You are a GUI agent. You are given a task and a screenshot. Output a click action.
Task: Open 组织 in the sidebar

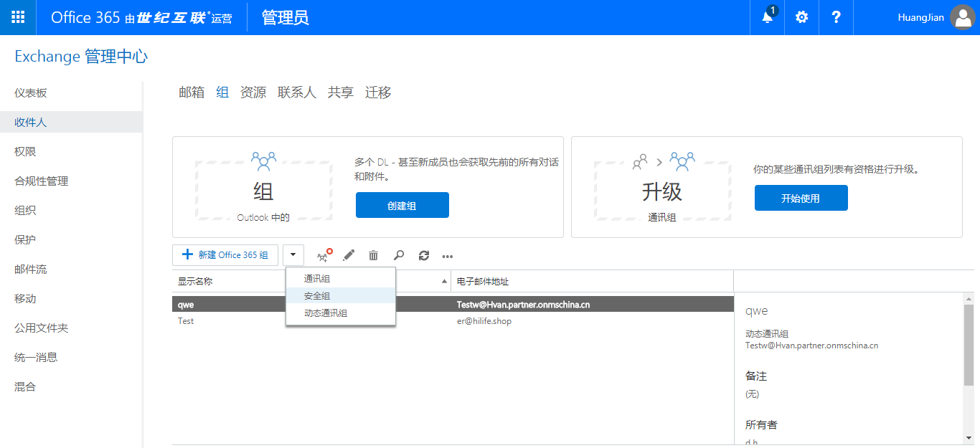pos(71,211)
